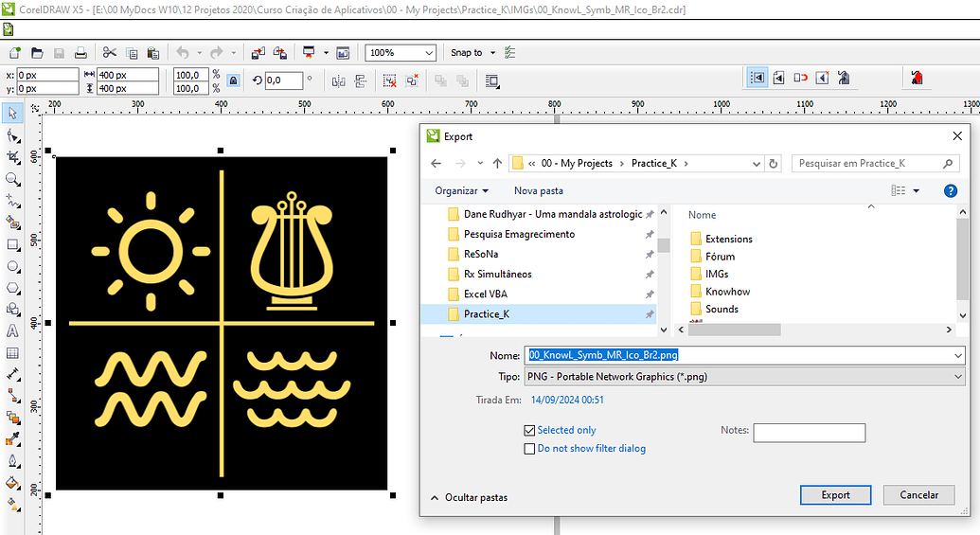Open the Export dialog help icon
Image resolution: width=980 pixels, height=535 pixels.
coord(950,190)
